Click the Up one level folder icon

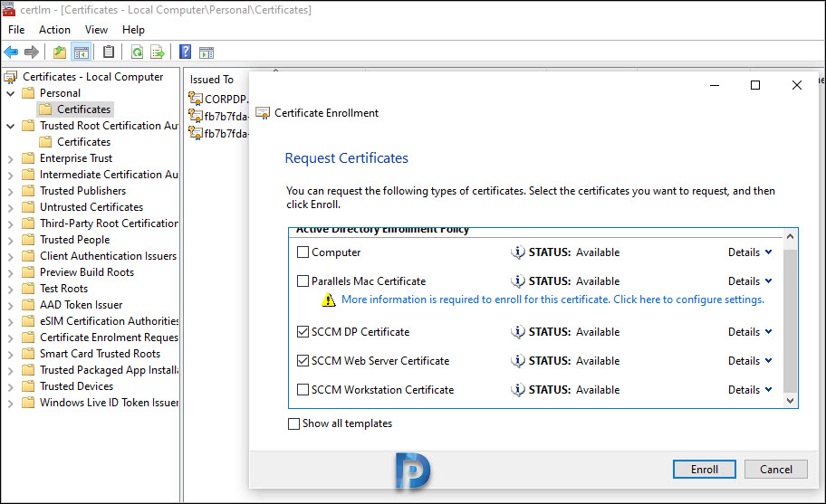tap(60, 52)
